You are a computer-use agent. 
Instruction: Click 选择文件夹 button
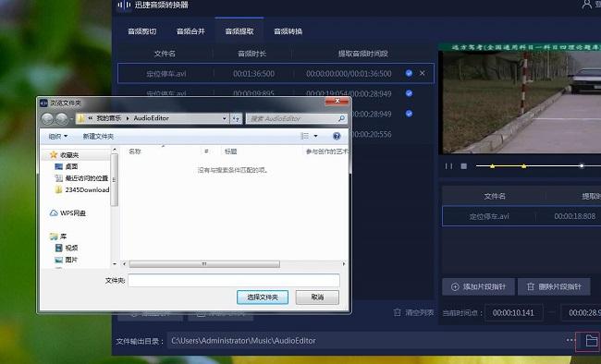coord(263,297)
